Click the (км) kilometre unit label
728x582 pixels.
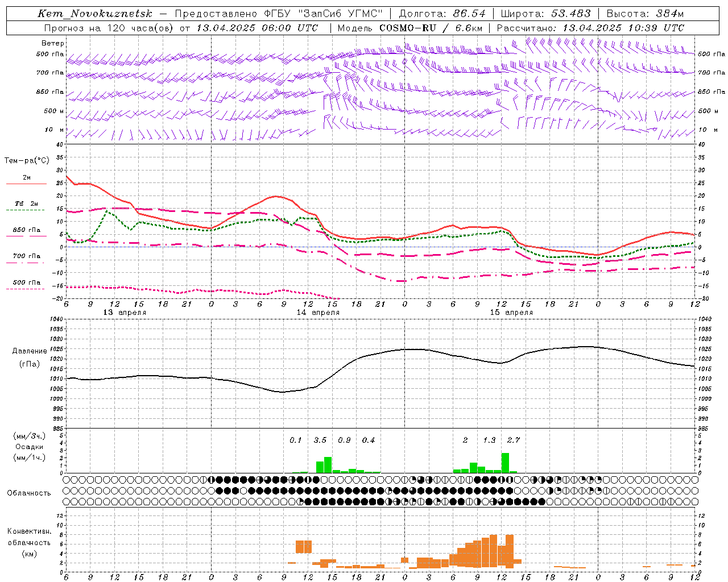click(x=30, y=554)
